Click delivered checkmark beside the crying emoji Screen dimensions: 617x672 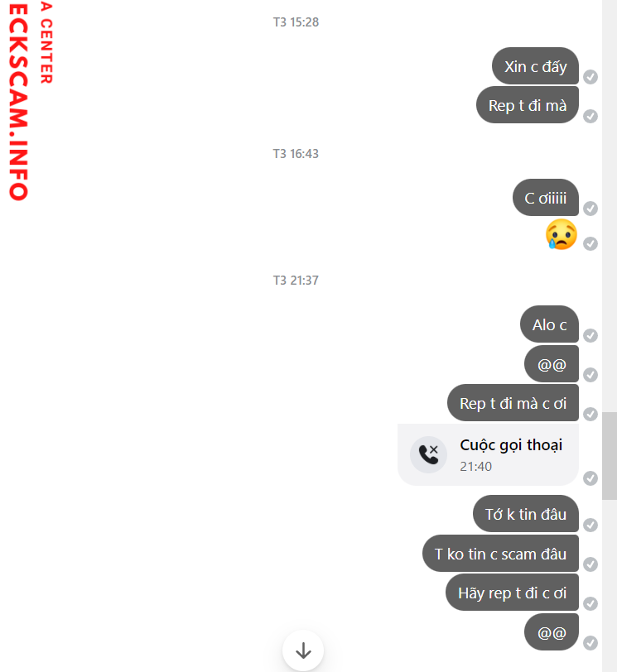click(590, 244)
